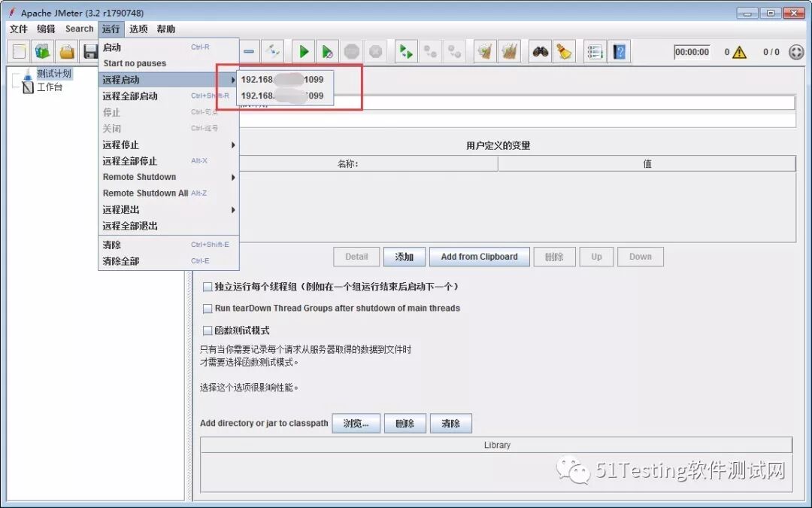Click the Start no pauses toolbar icon
This screenshot has width=812, height=508.
pyautogui.click(x=327, y=51)
